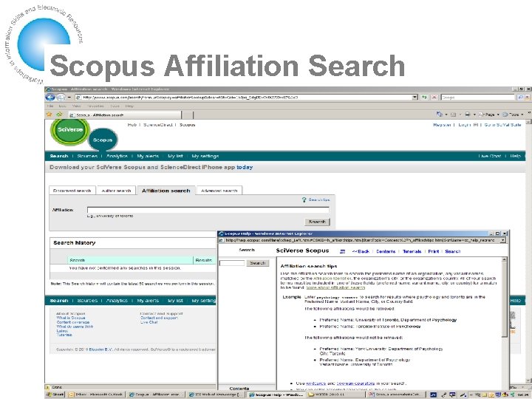Click Search button under Affiliation field
532x399 pixels.
317,222
